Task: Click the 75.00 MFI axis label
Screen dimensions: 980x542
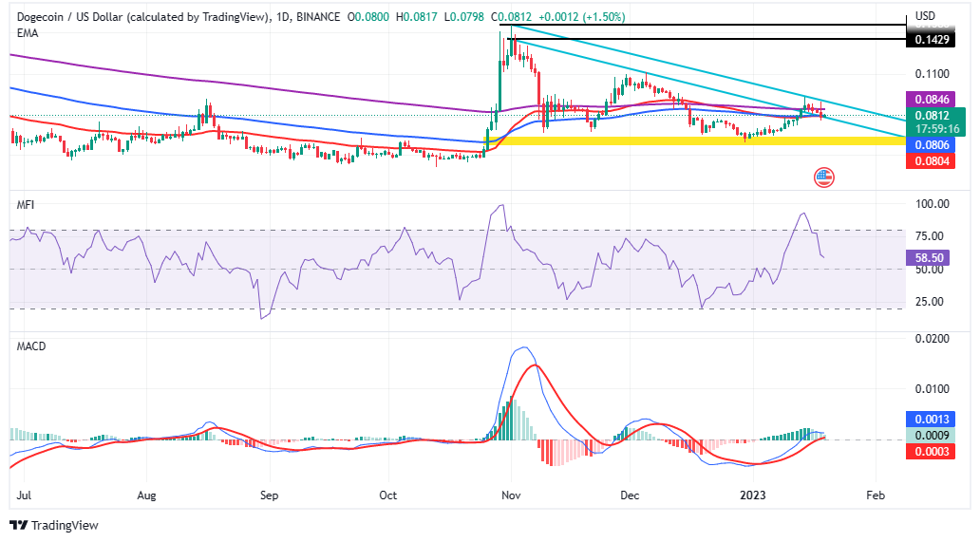Action: [x=930, y=236]
